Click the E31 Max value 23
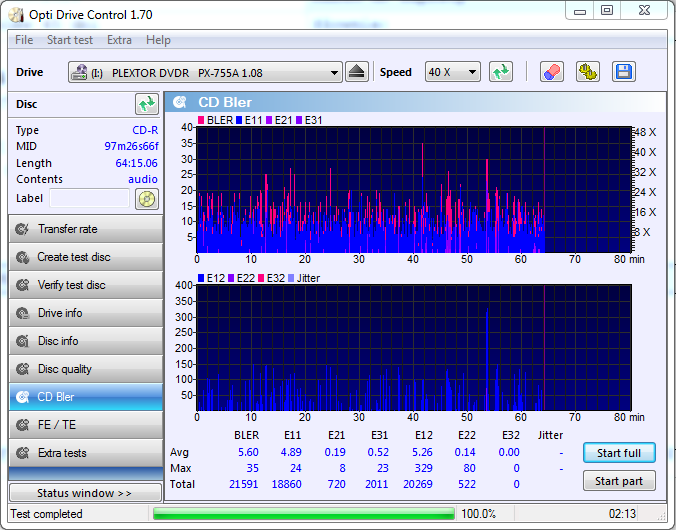 [x=382, y=468]
